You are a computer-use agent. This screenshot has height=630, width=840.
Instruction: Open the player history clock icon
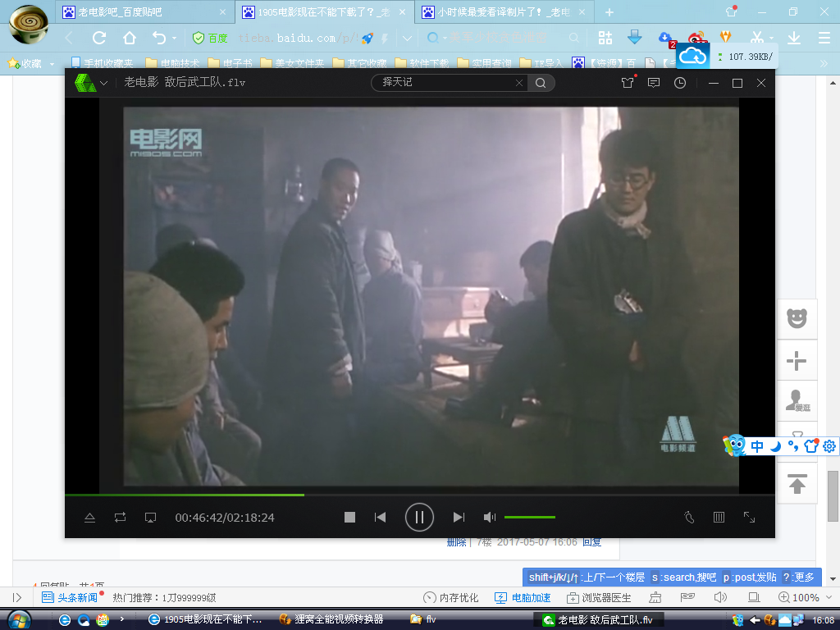click(x=680, y=83)
